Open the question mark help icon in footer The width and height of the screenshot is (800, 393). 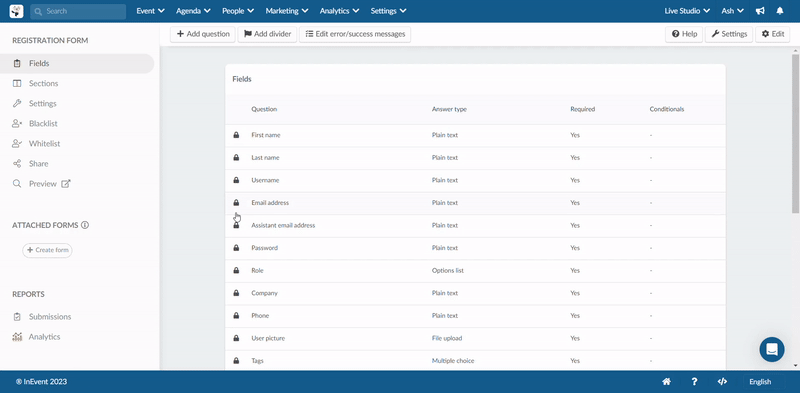click(x=694, y=382)
